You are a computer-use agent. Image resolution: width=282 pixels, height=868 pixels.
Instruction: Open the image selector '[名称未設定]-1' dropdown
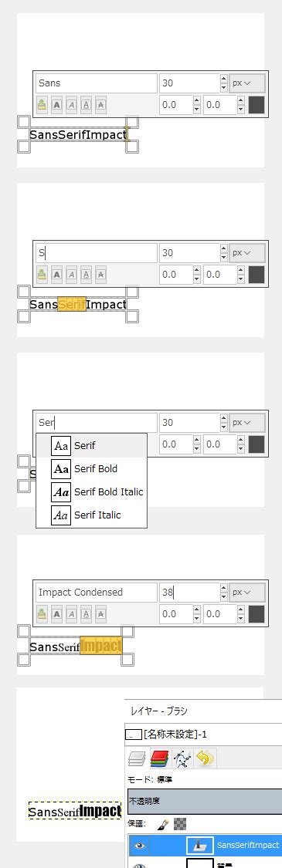203,735
